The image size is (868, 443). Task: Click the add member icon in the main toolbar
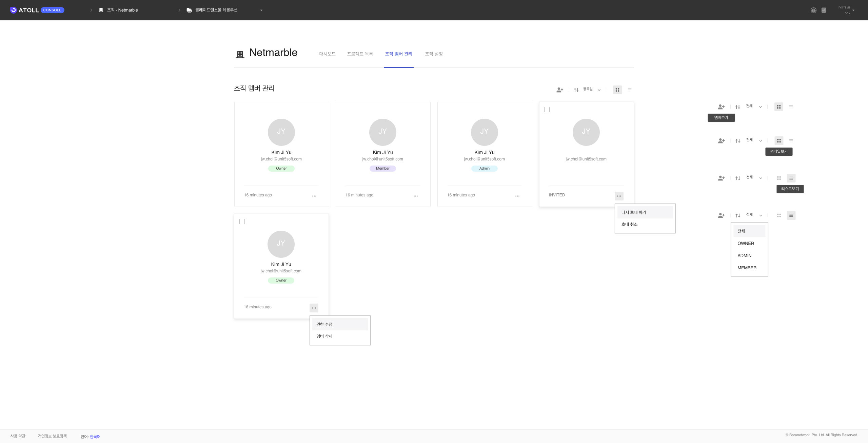click(x=559, y=90)
